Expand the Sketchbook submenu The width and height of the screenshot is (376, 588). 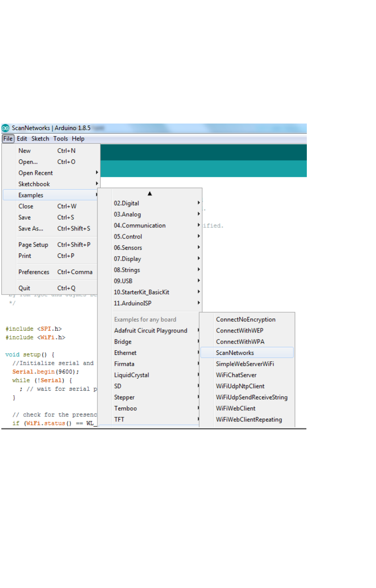[x=51, y=184]
